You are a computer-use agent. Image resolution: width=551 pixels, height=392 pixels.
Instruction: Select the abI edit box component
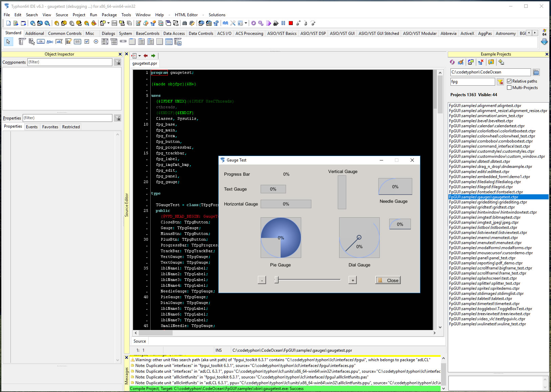pos(59,42)
